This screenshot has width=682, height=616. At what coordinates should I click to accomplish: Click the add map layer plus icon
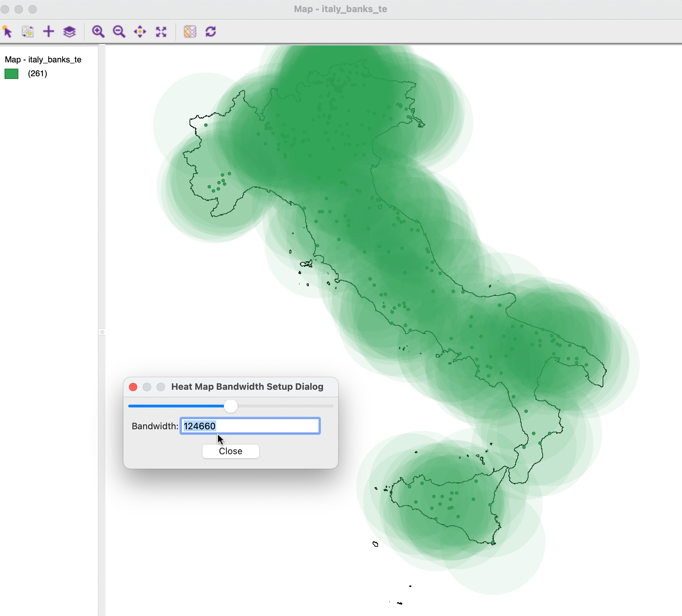[49, 32]
